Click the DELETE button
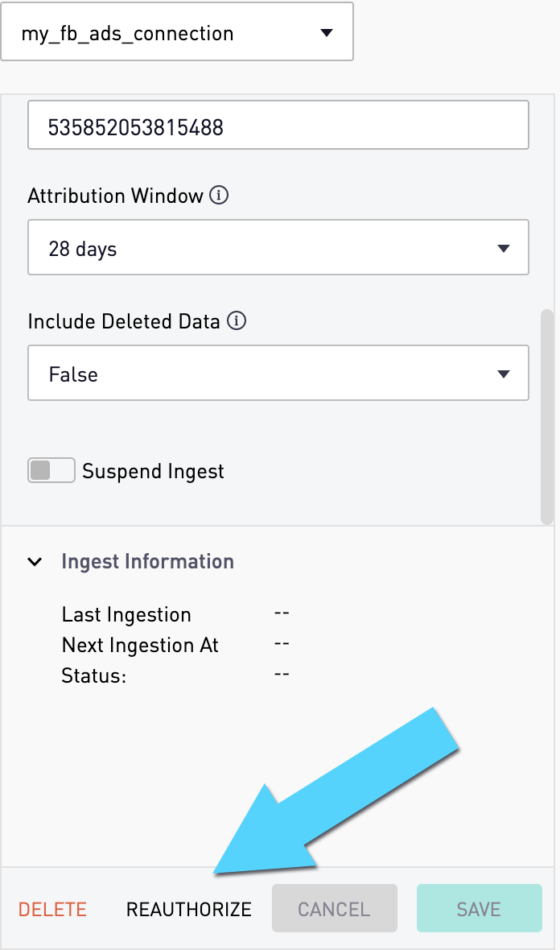 tap(52, 909)
